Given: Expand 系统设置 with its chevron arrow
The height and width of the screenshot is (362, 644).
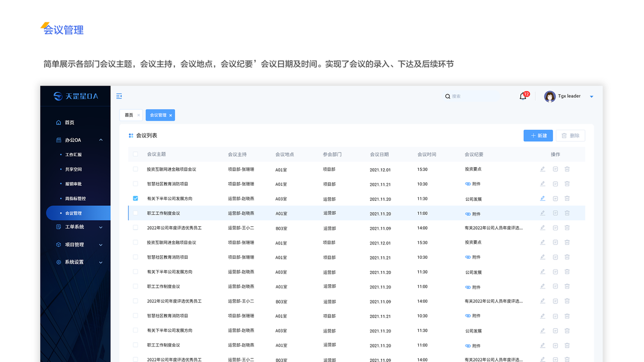Looking at the screenshot, I should pos(101,262).
